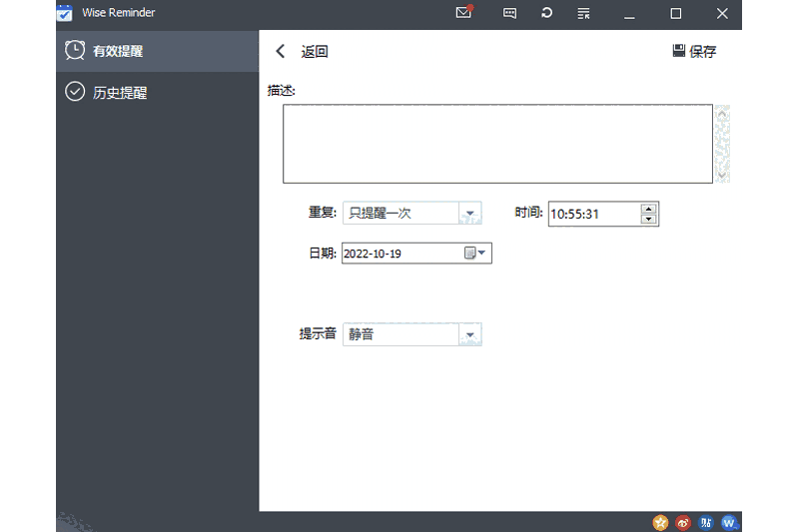The height and width of the screenshot is (532, 799).
Task: Expand the 静音 alert sound dropdown
Action: [x=469, y=334]
